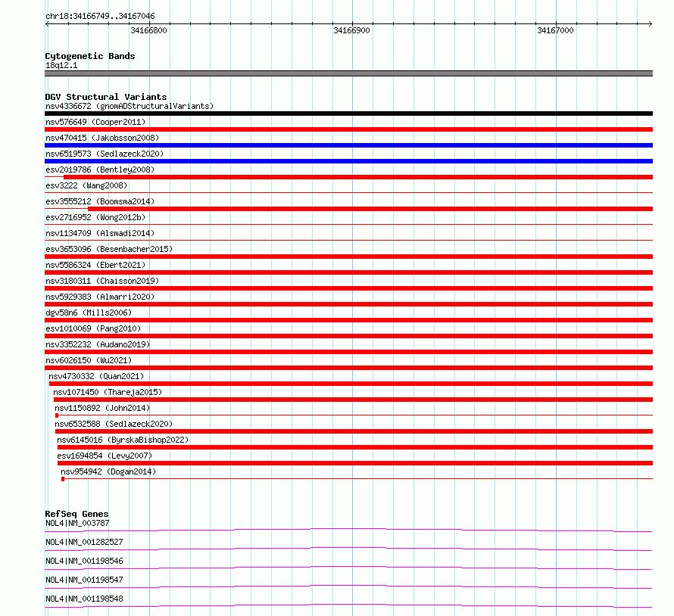Click the RefSeq Genes track title
The width and height of the screenshot is (674, 616).
click(x=76, y=514)
